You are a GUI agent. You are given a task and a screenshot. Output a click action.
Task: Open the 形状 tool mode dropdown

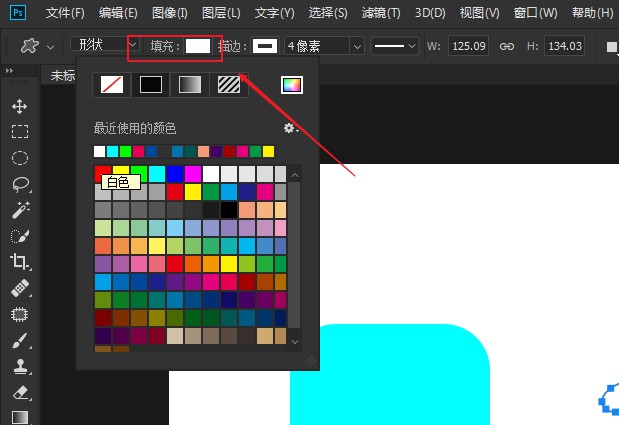pos(105,45)
